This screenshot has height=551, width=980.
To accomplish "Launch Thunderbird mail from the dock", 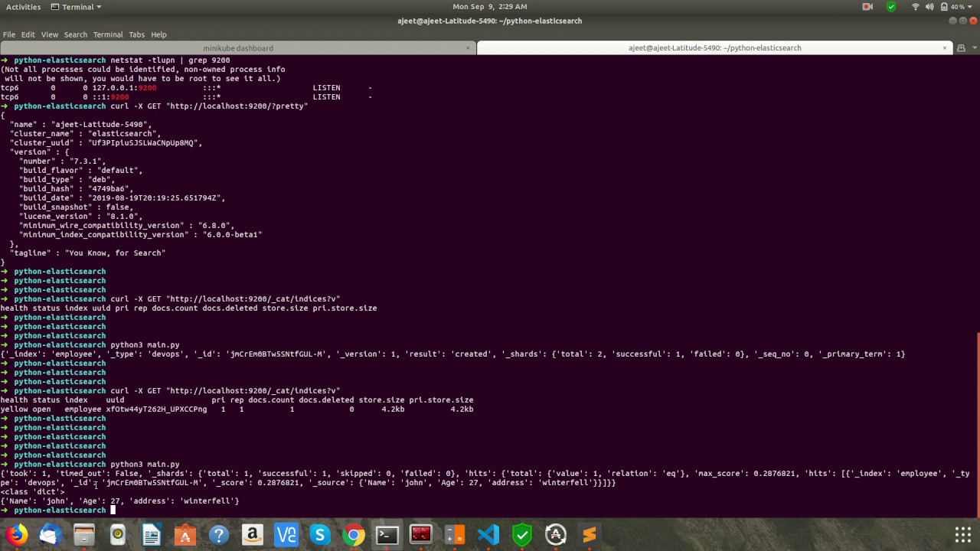I will pos(51,534).
